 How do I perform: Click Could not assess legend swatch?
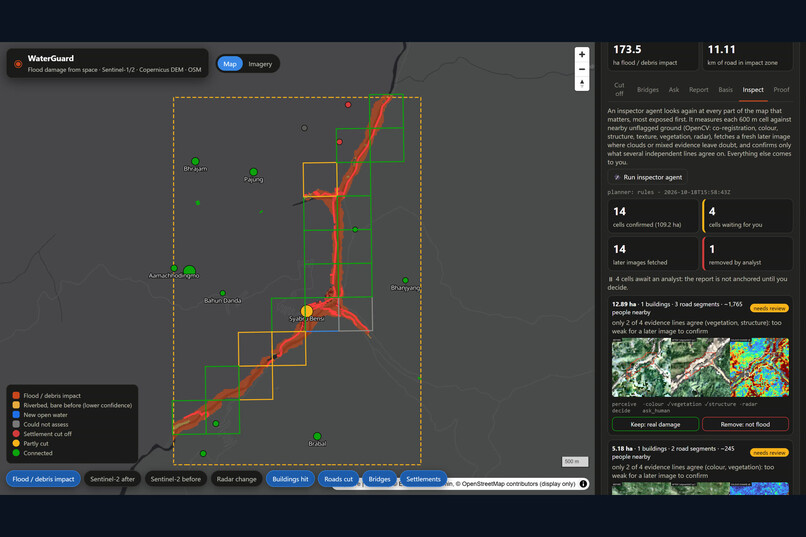pos(16,424)
